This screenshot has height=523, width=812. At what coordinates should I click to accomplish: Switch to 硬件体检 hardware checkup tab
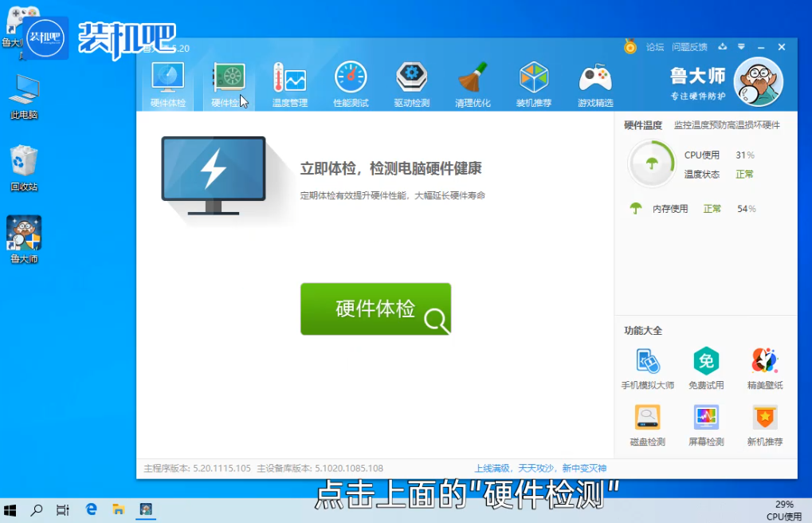pos(167,85)
